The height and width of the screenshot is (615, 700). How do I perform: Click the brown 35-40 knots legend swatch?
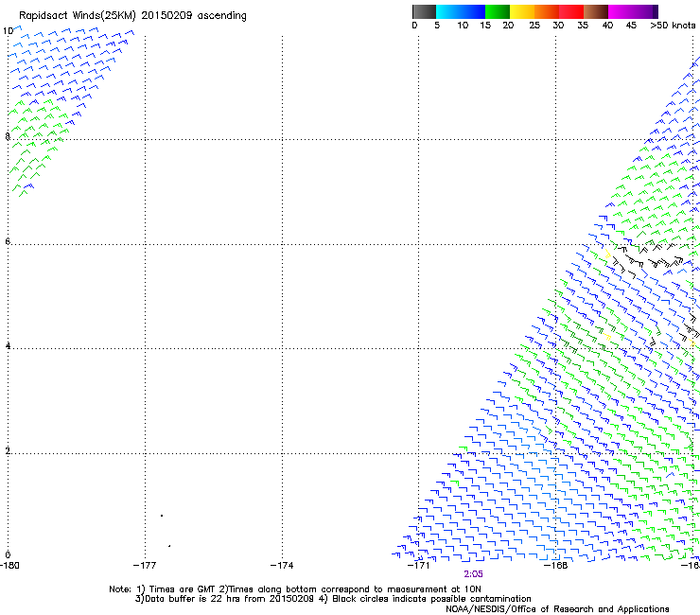pos(596,11)
